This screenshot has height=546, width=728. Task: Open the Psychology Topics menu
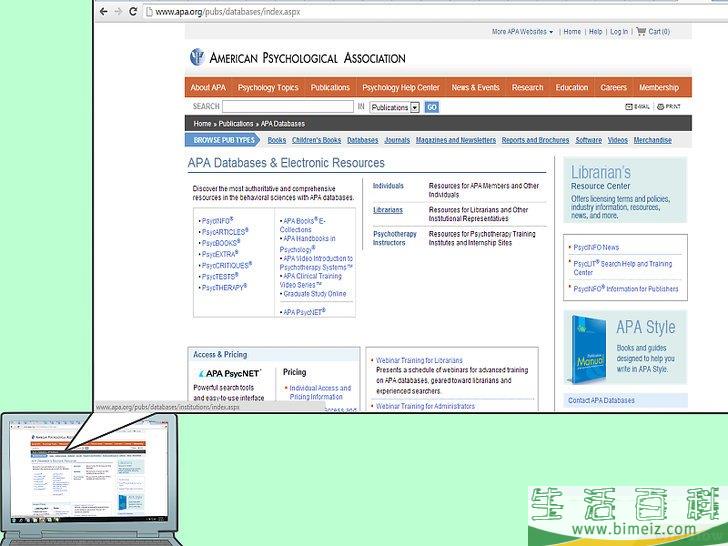(268, 87)
